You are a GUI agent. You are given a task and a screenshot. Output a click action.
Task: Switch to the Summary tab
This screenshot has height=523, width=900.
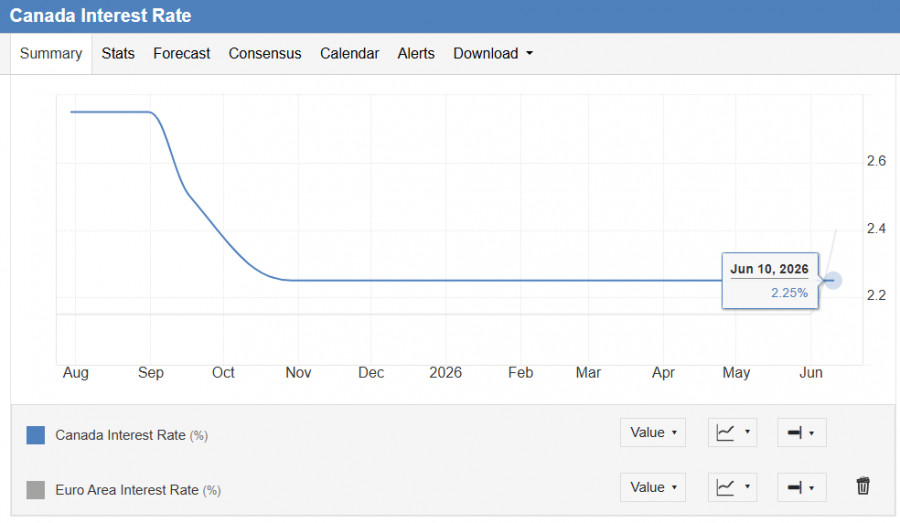coord(51,53)
